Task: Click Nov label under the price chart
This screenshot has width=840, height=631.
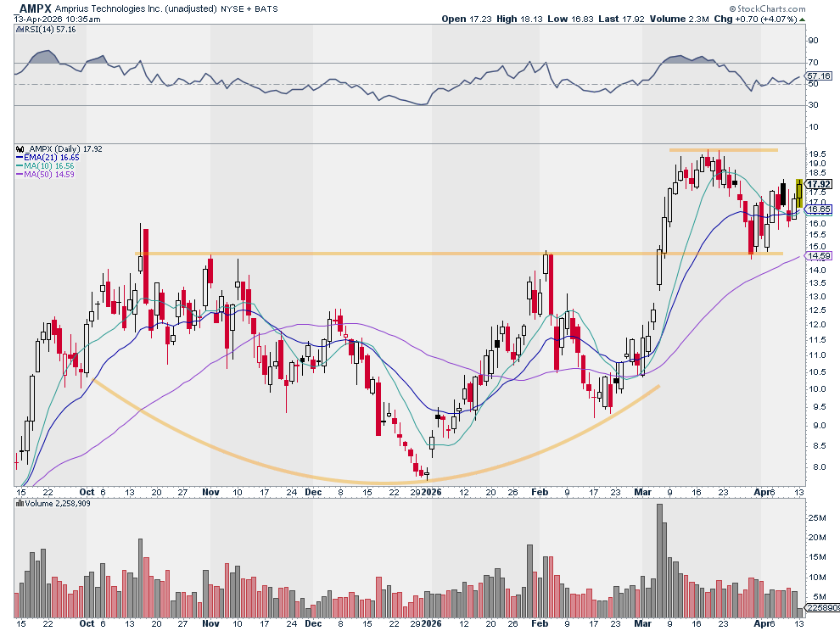Action: pos(210,492)
